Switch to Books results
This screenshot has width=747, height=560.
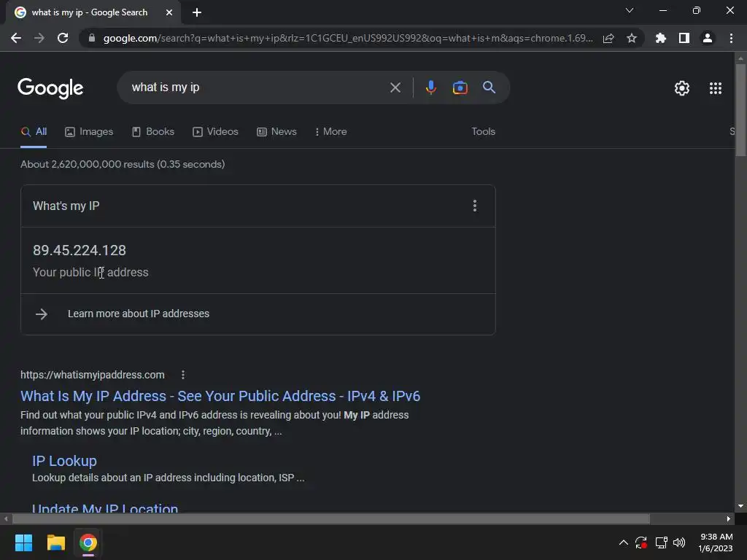pos(153,131)
